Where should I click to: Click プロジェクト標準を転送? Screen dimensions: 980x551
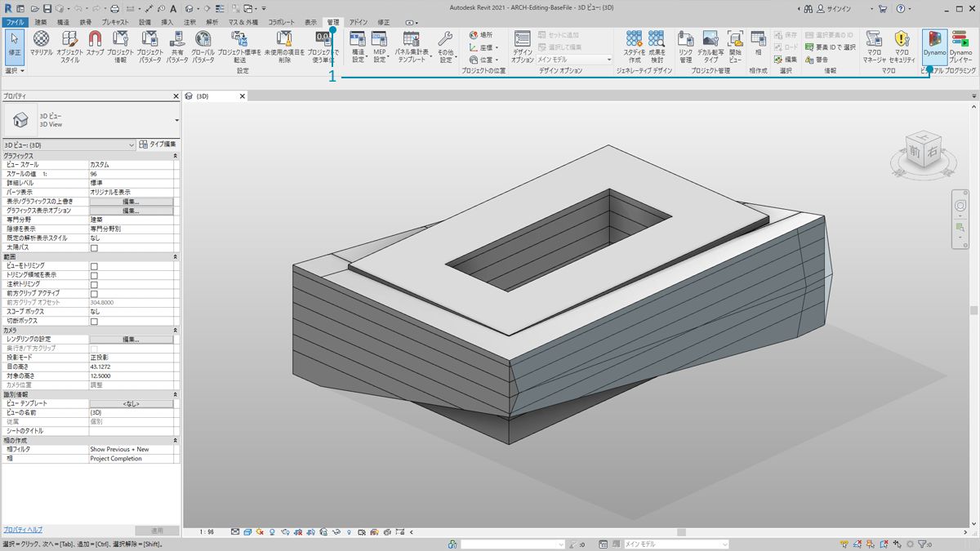[239, 47]
